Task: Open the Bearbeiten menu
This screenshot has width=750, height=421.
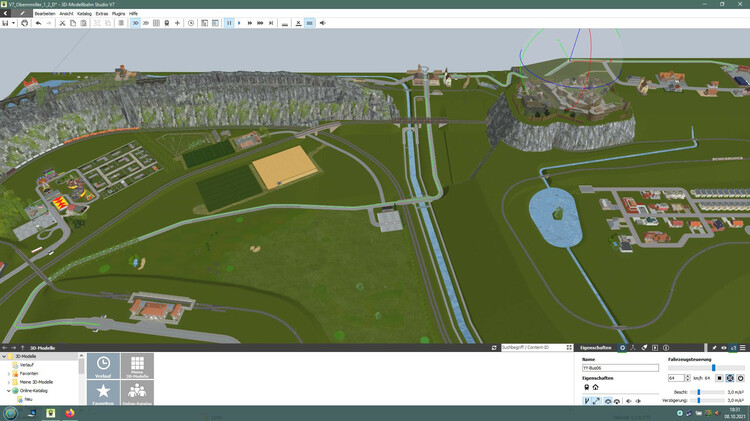Action: coord(45,13)
